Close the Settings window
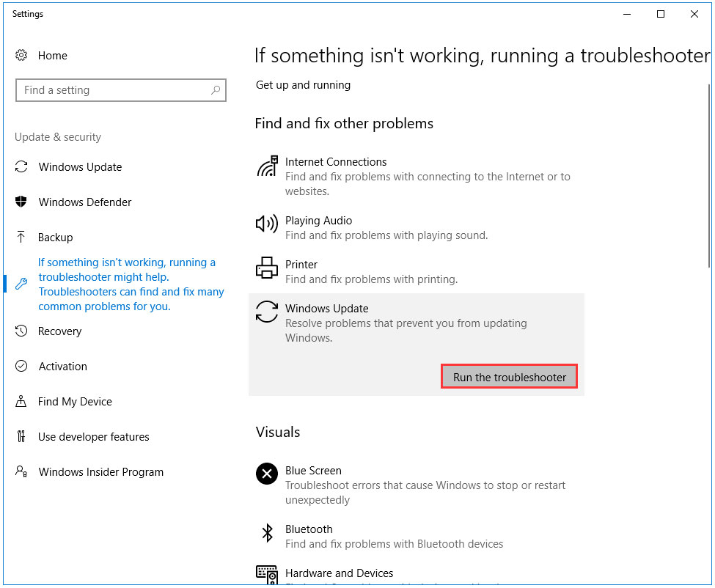Viewport: 715px width, 588px height. [694, 14]
